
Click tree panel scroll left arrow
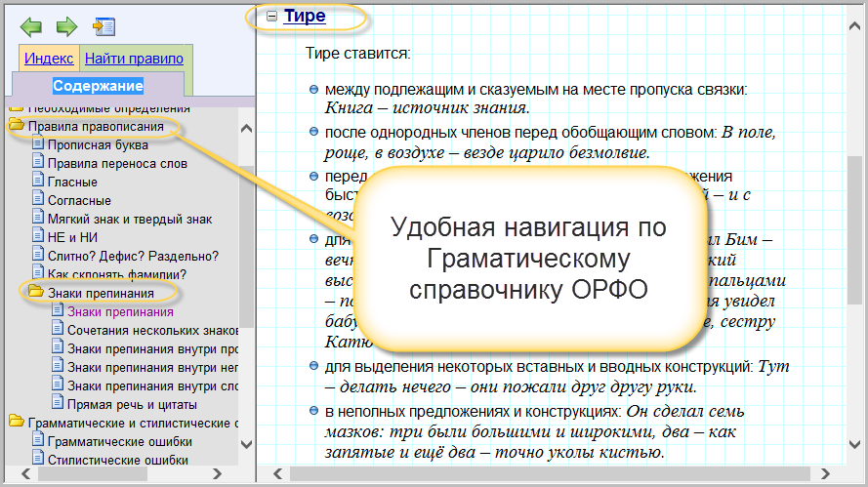click(26, 473)
